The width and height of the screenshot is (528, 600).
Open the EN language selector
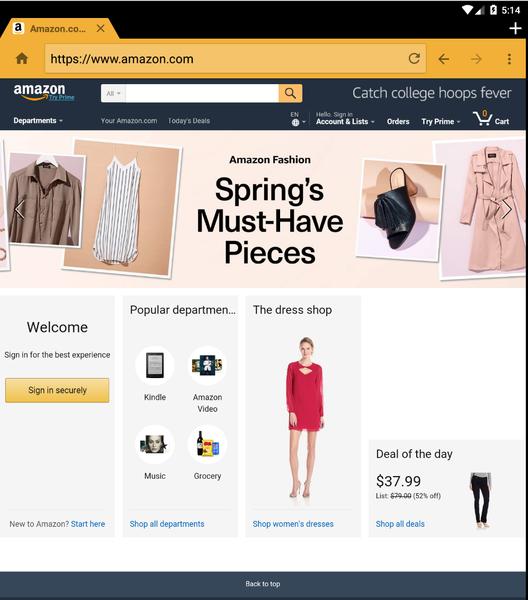coord(298,119)
